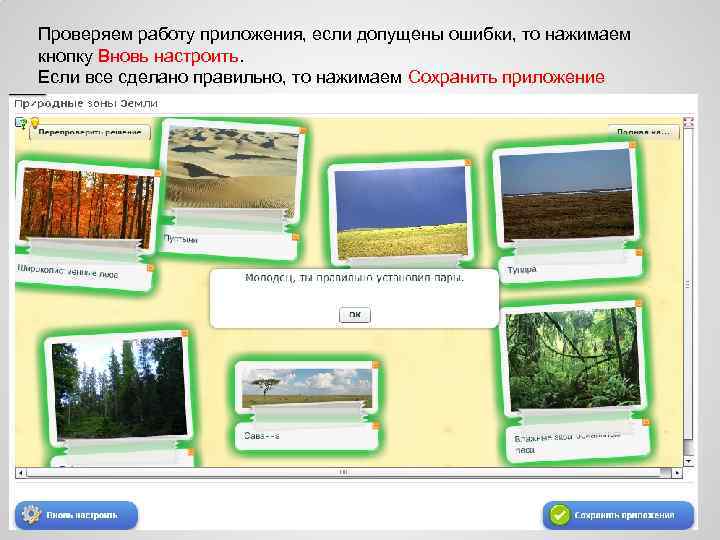The width and height of the screenshot is (720, 540).
Task: Select the sand dunes desert photo
Action: [232, 169]
